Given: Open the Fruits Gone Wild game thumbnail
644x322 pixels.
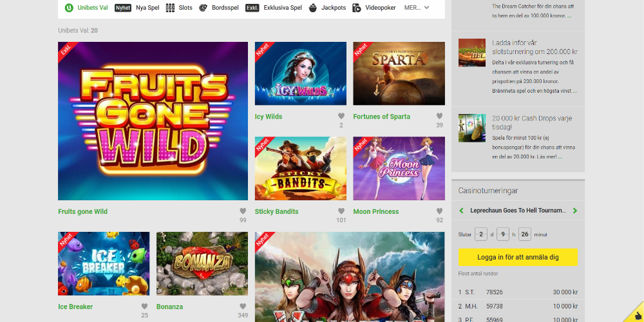Looking at the screenshot, I should coord(153,121).
